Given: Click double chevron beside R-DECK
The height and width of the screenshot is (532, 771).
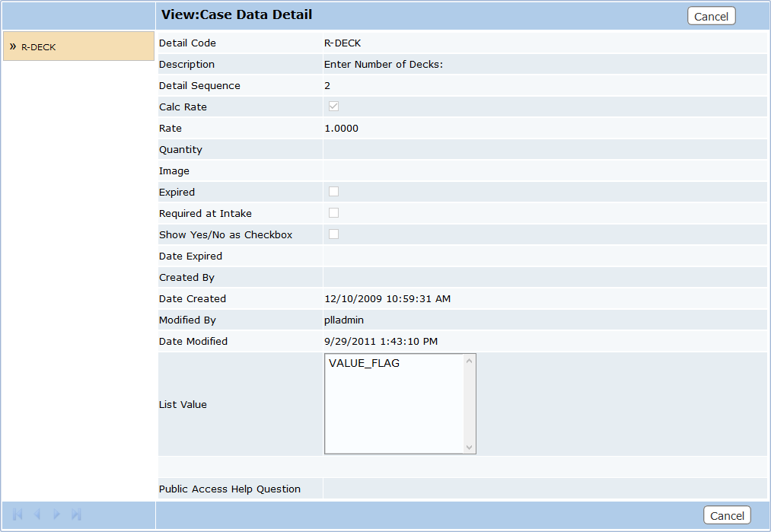Looking at the screenshot, I should pyautogui.click(x=13, y=46).
